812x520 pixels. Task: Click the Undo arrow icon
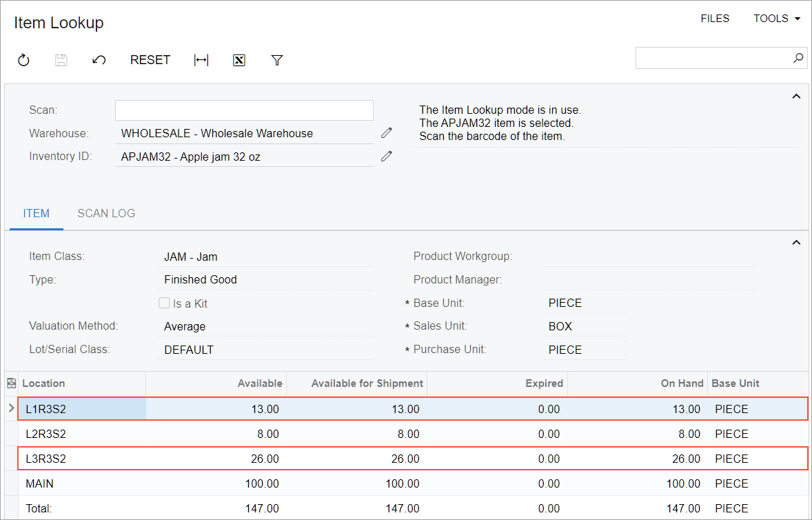coord(99,60)
